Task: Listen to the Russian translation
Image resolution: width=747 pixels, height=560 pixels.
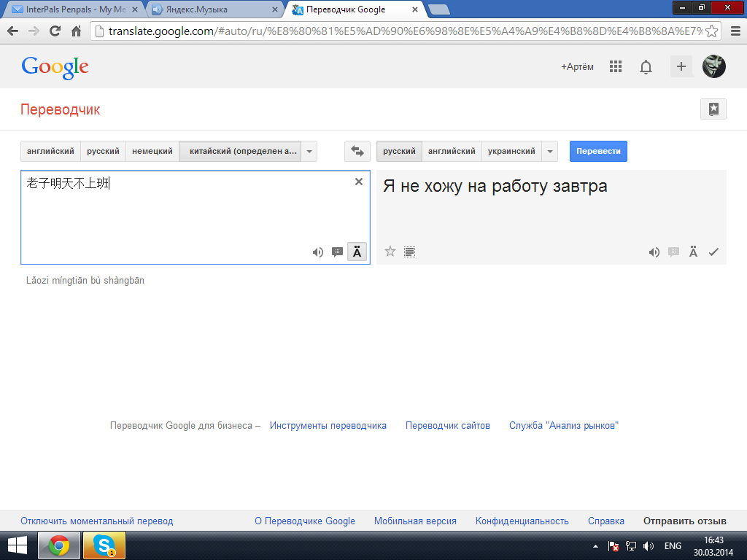Action: pyautogui.click(x=654, y=252)
